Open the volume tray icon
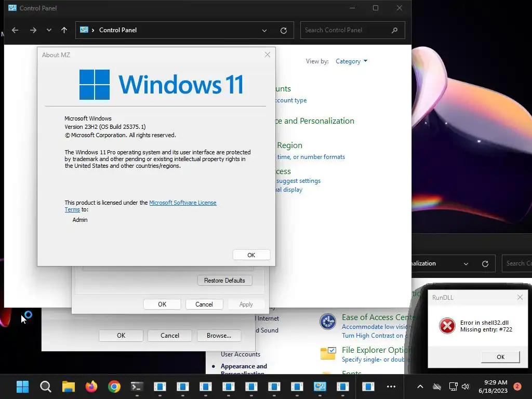 coord(465,387)
